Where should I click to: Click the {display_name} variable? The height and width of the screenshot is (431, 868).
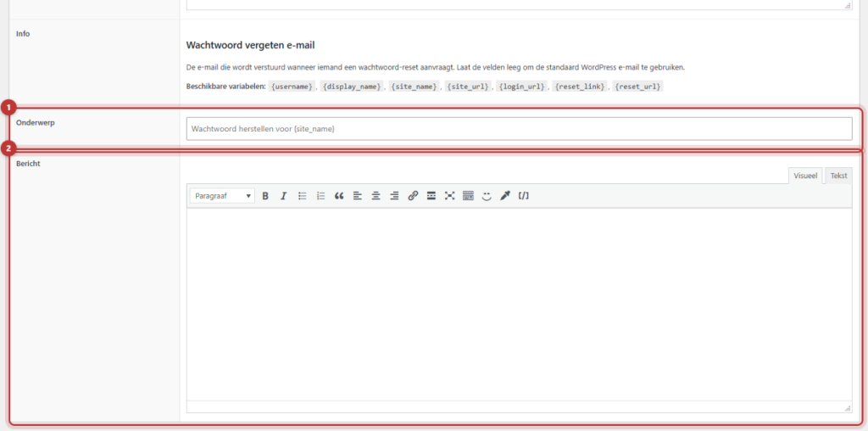pyautogui.click(x=352, y=87)
